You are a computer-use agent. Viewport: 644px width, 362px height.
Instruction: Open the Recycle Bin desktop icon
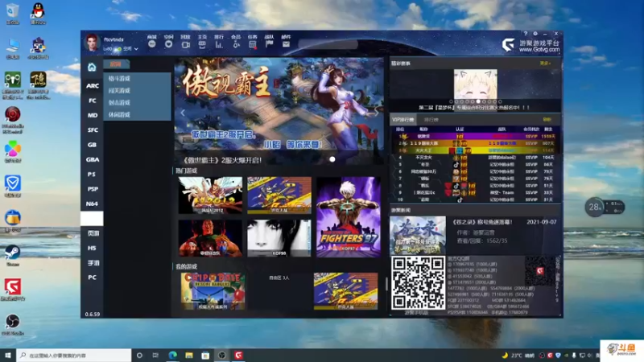click(13, 13)
